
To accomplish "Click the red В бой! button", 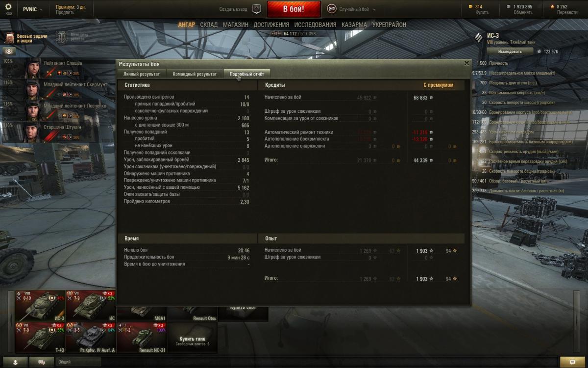I will [x=294, y=9].
